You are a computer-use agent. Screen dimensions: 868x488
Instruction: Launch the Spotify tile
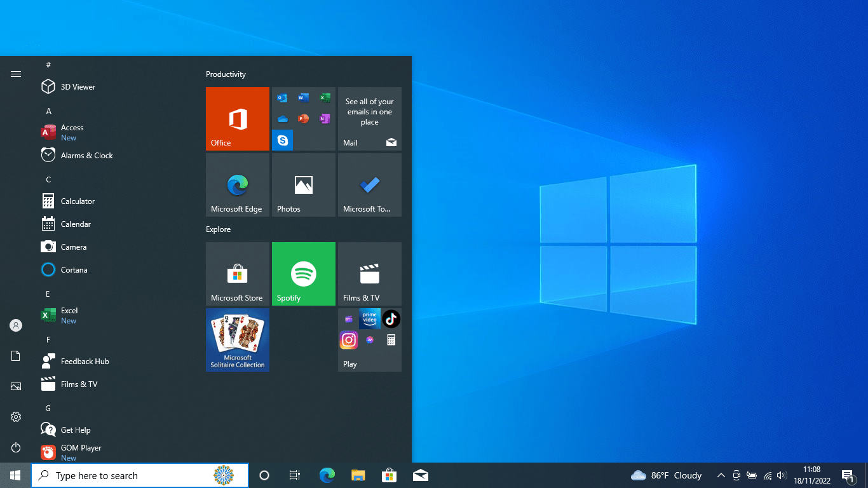pyautogui.click(x=304, y=274)
